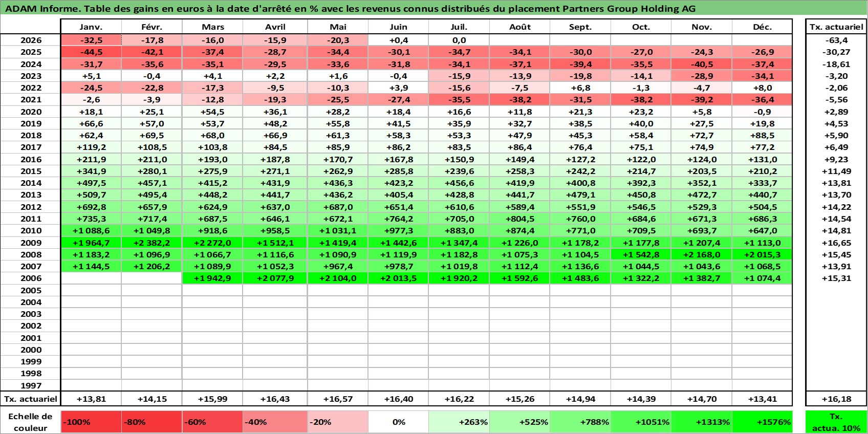Click the 0% color scale swatch

[x=399, y=422]
